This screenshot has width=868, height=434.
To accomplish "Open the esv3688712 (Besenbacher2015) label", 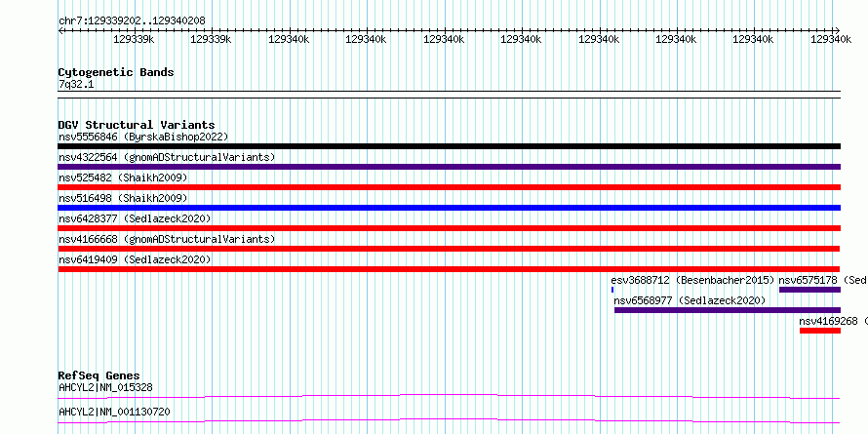I will coord(692,280).
